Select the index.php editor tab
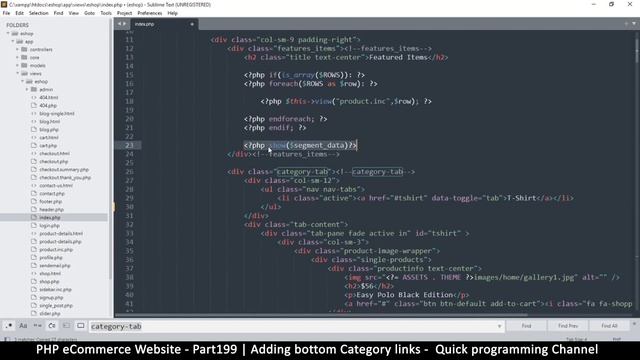The width and height of the screenshot is (640, 360). click(x=163, y=24)
